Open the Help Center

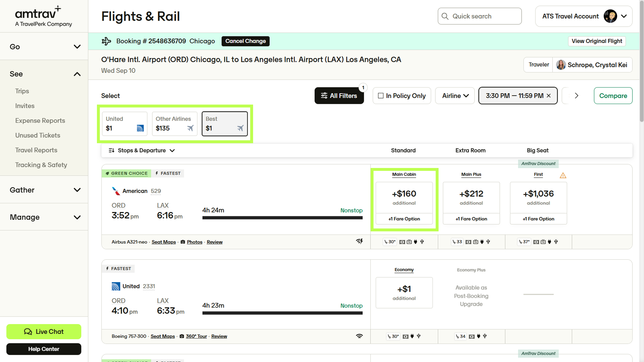[44, 349]
